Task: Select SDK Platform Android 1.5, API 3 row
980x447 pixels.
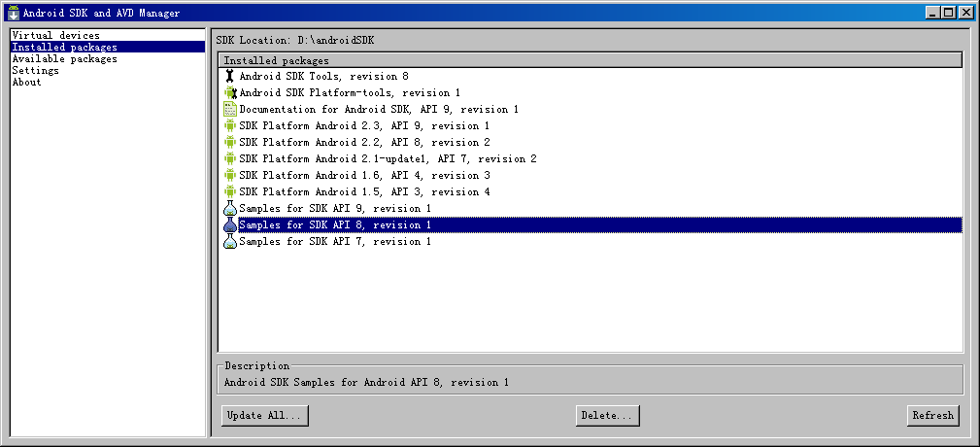Action: coord(591,192)
